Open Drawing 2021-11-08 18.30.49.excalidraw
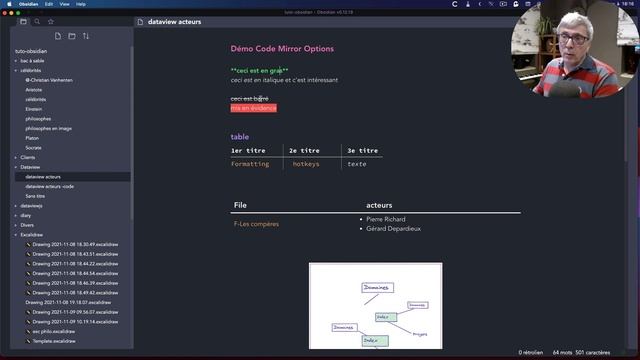Image resolution: width=640 pixels, height=360 pixels. tap(75, 244)
